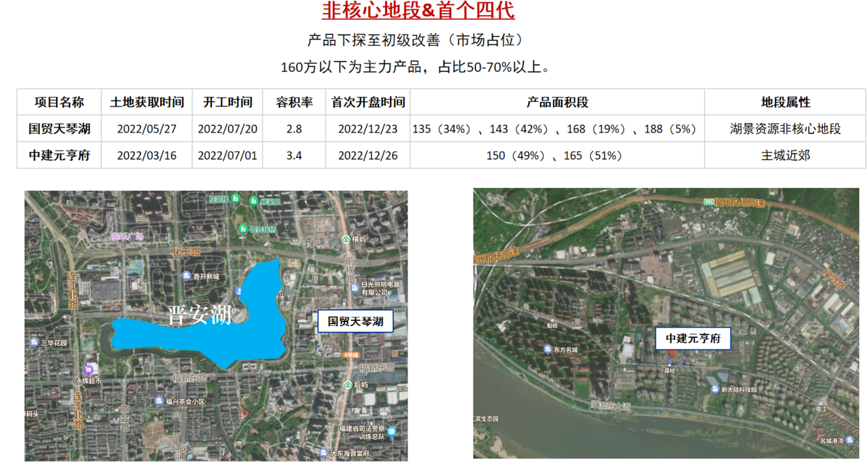
Task: Select the 国贸天琴湖 row name cell
Action: [x=59, y=129]
